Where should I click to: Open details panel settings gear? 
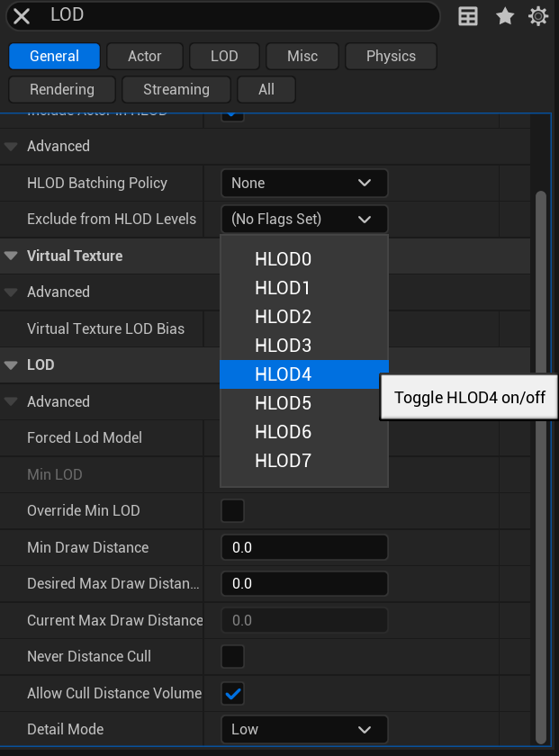coord(538,16)
